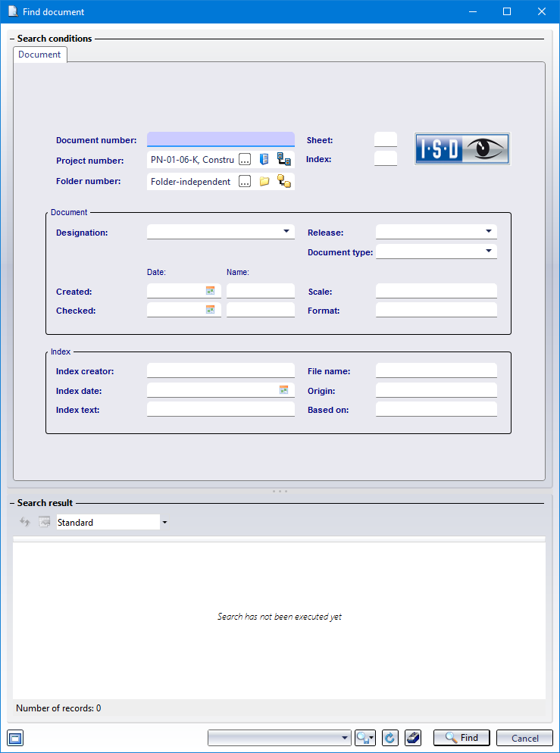Click the image icon beside Standard dropdown
Screen dimensions: 560x753
click(44, 522)
